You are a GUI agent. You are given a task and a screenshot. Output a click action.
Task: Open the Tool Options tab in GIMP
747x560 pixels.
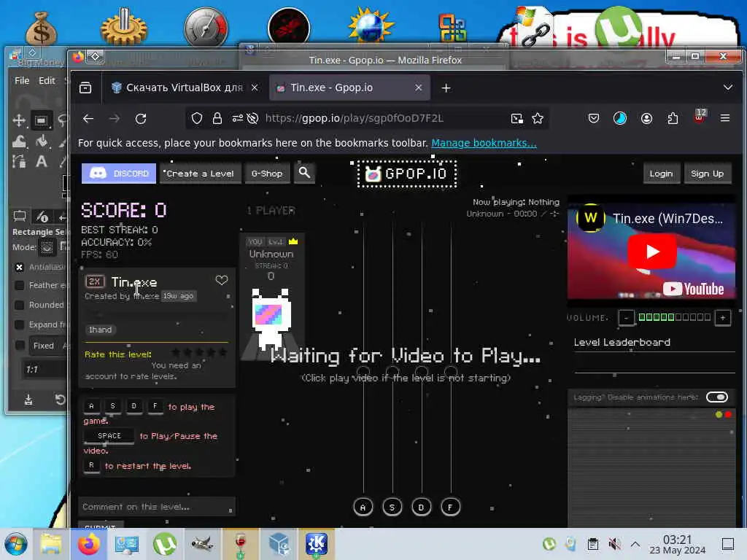pyautogui.click(x=20, y=217)
